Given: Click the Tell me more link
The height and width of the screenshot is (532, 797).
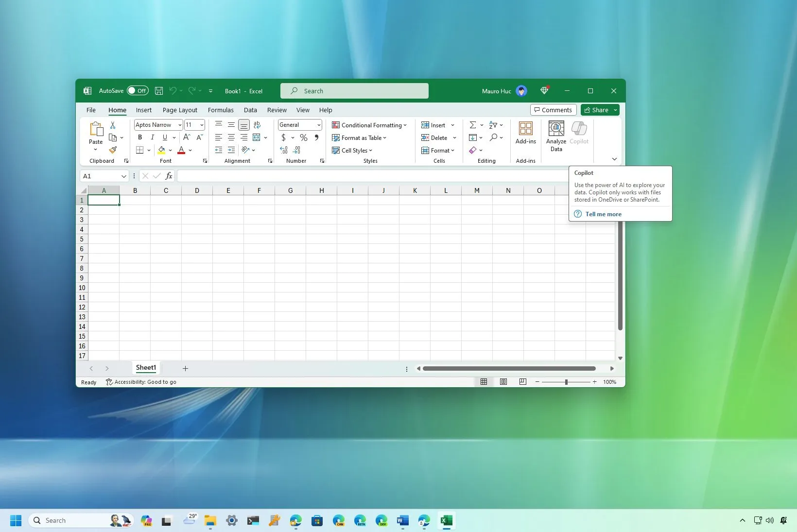Looking at the screenshot, I should (x=603, y=214).
